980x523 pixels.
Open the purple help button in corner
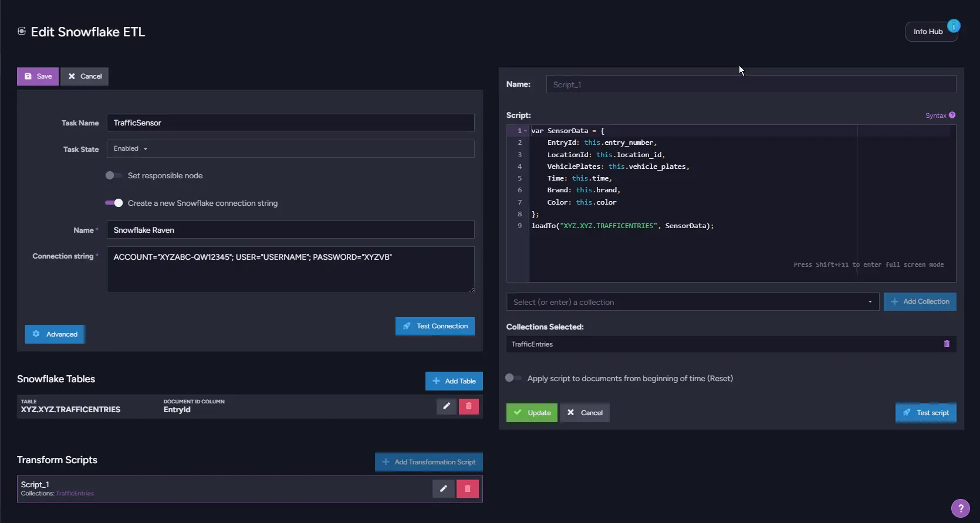[960, 508]
